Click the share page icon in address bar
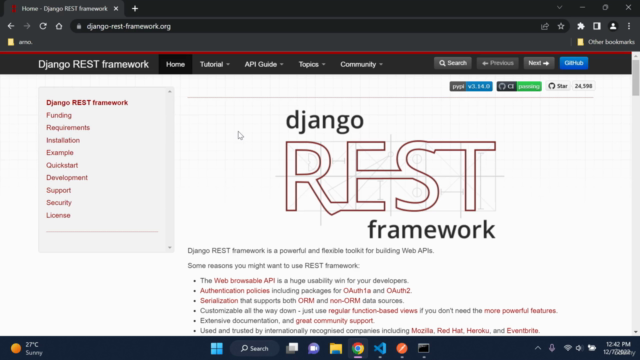Viewport: 640px width, 360px height. (x=544, y=26)
